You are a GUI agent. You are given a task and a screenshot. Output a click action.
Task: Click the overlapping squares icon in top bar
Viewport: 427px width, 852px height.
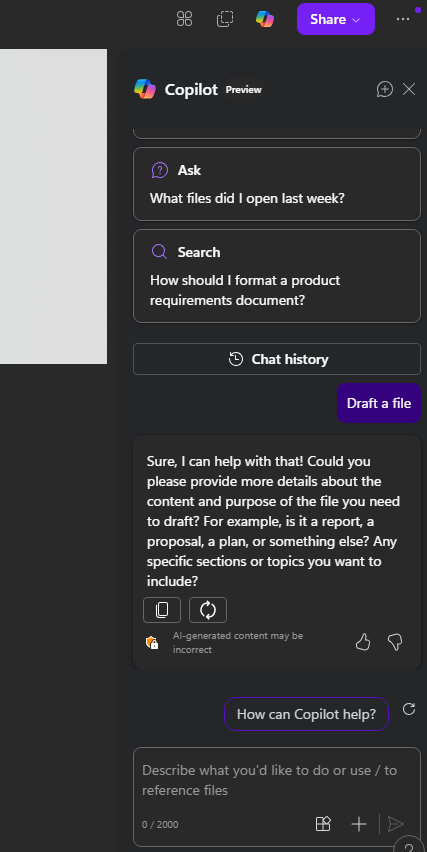click(x=225, y=19)
